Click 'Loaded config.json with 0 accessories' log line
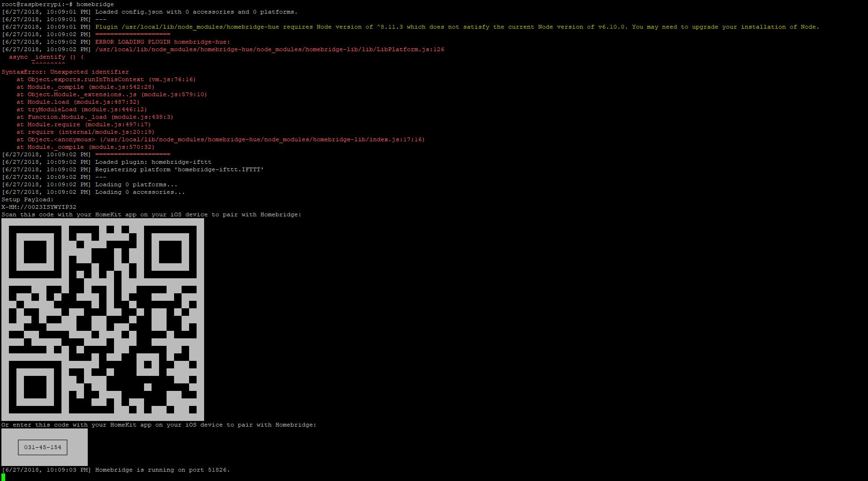Viewport: 868px width, 481px height. (x=150, y=12)
